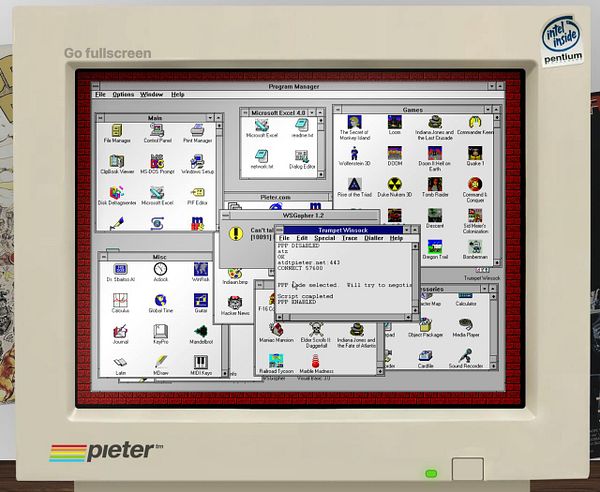Click Games window scrollbar up arrow
Viewport: 600px width, 492px height.
coord(497,117)
